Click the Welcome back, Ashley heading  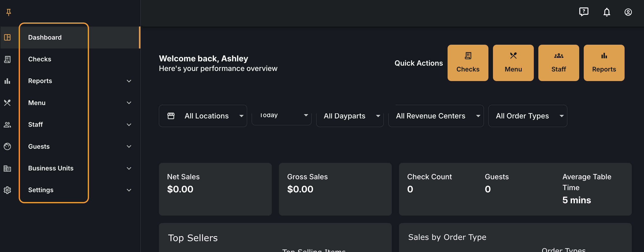(x=203, y=59)
